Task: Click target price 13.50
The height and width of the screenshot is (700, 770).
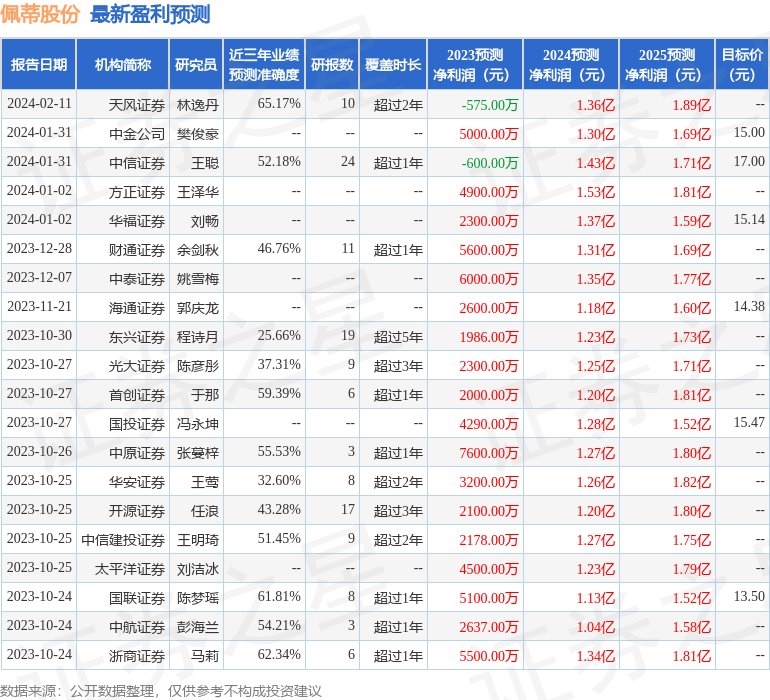Action: tap(749, 596)
